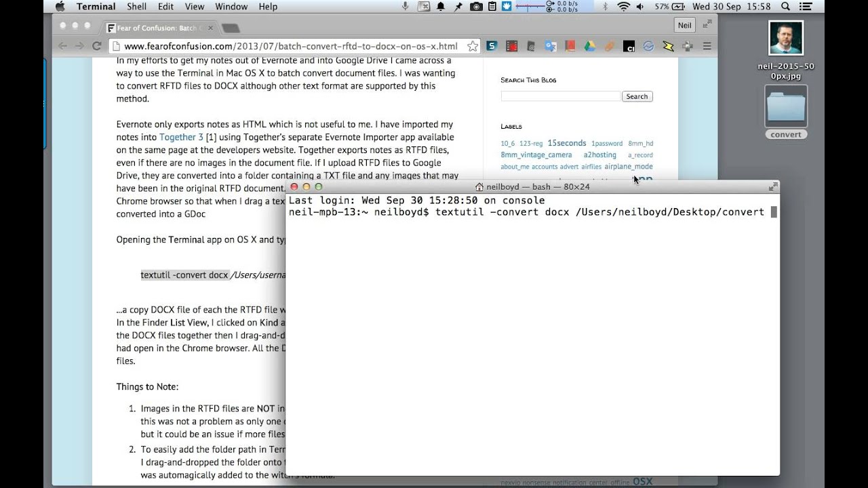Click the Google Drive extension icon
The height and width of the screenshot is (488, 868).
[x=590, y=46]
